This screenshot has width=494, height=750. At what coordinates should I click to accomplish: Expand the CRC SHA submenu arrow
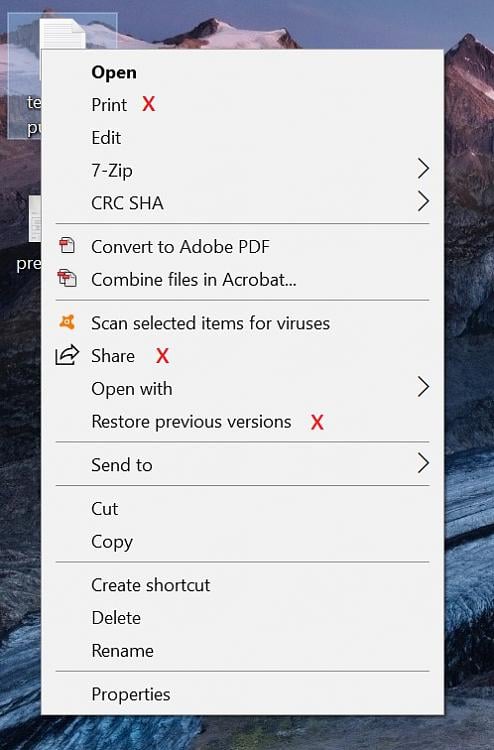tap(423, 201)
